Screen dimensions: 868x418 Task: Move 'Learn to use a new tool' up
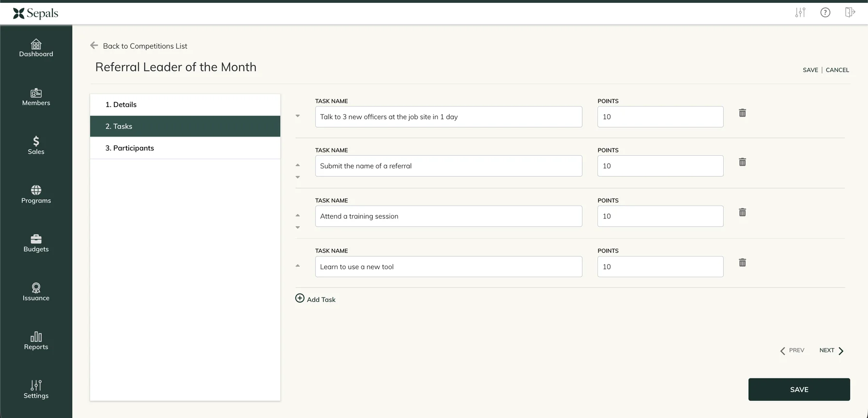pyautogui.click(x=298, y=266)
